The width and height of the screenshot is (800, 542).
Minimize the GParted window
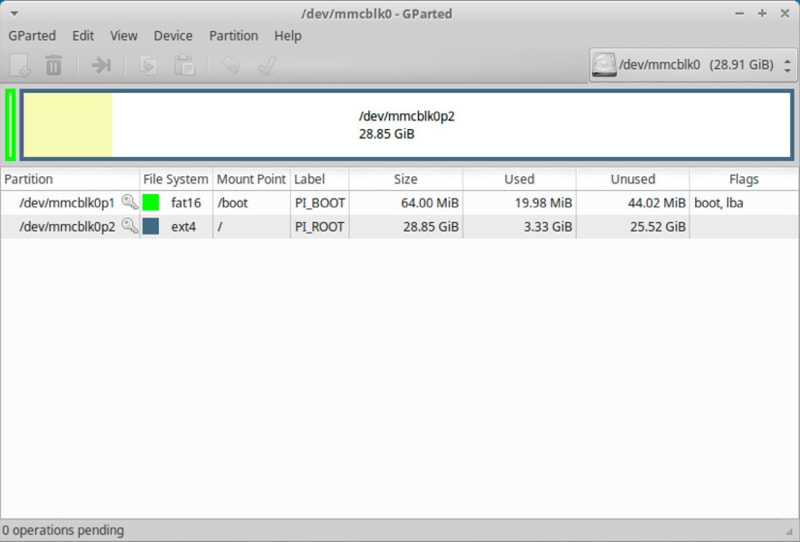coord(739,14)
